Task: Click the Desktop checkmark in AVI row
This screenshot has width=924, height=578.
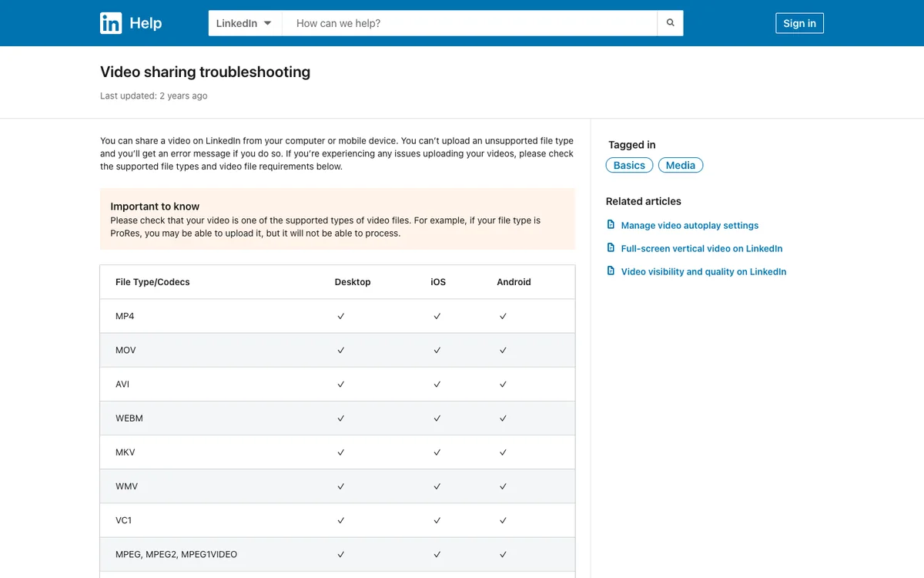Action: click(340, 384)
